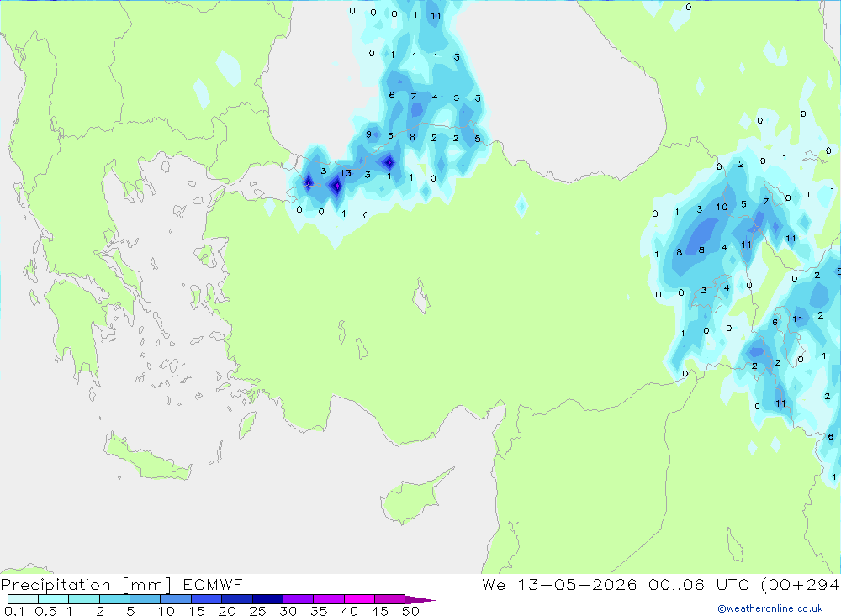Click the legend swatch between 35 and 40
Viewport: 841px width, 616px height.
click(x=329, y=599)
